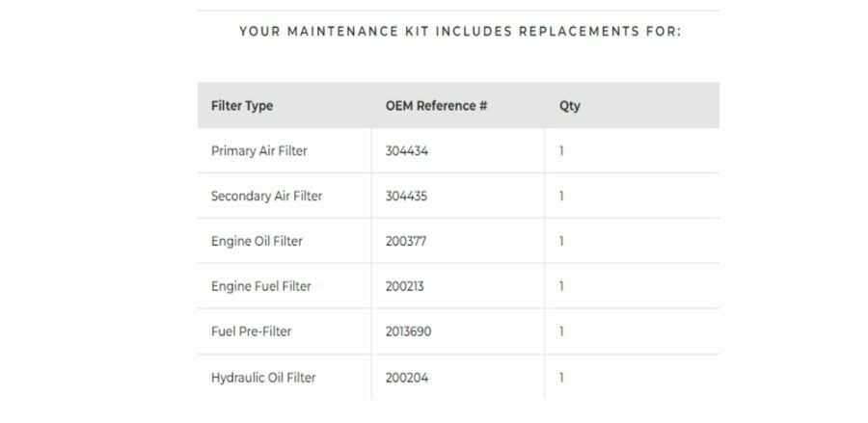Select the Engine Fuel Filter cell
868x423 pixels.
pos(260,286)
